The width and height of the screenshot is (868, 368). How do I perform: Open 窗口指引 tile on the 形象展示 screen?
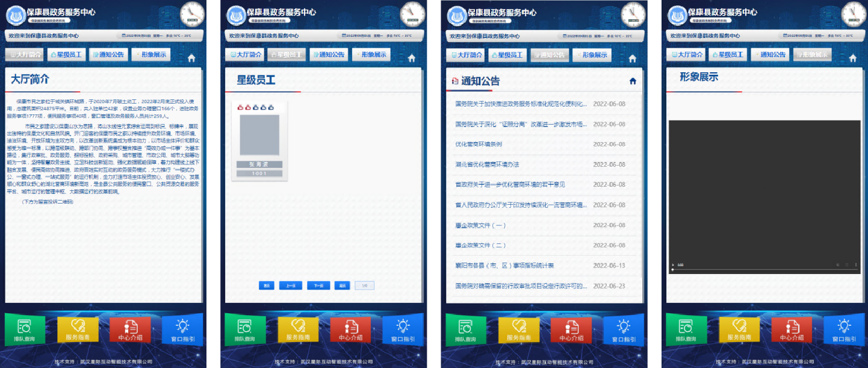pos(844,329)
